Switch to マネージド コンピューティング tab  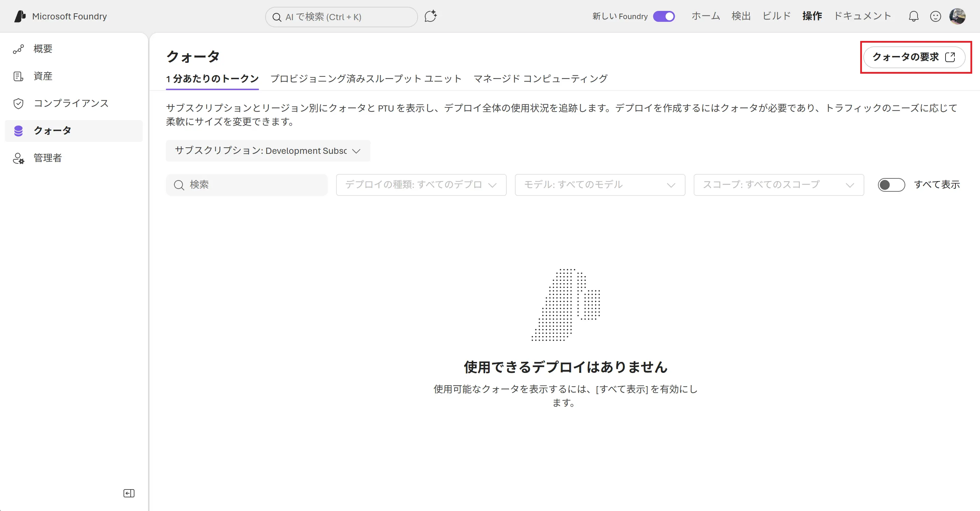(x=540, y=79)
